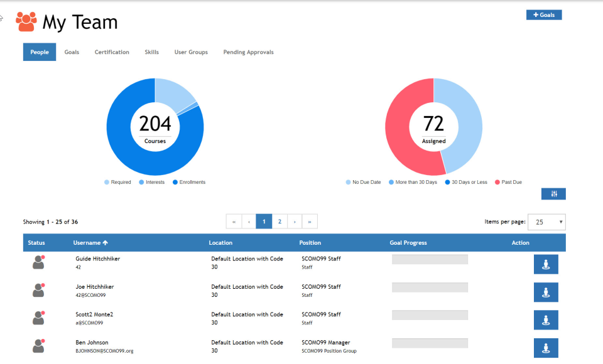The width and height of the screenshot is (603, 364).
Task: Click the 72 Assigned donut chart
Action: point(434,127)
